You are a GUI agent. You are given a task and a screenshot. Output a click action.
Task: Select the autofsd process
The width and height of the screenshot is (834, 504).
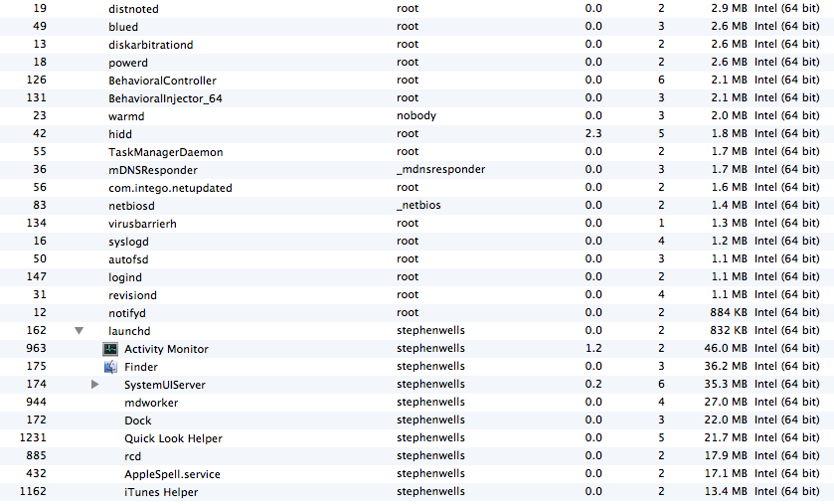coord(417,259)
